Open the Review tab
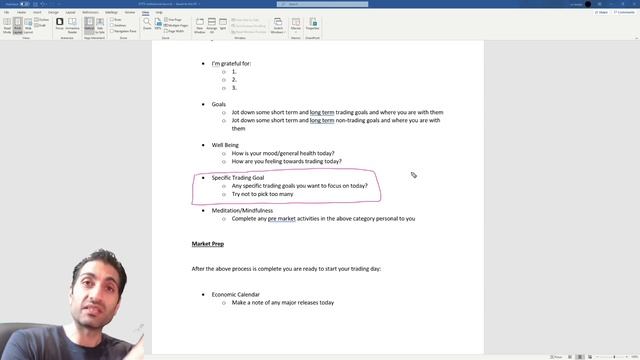This screenshot has width=640, height=360. coord(130,13)
